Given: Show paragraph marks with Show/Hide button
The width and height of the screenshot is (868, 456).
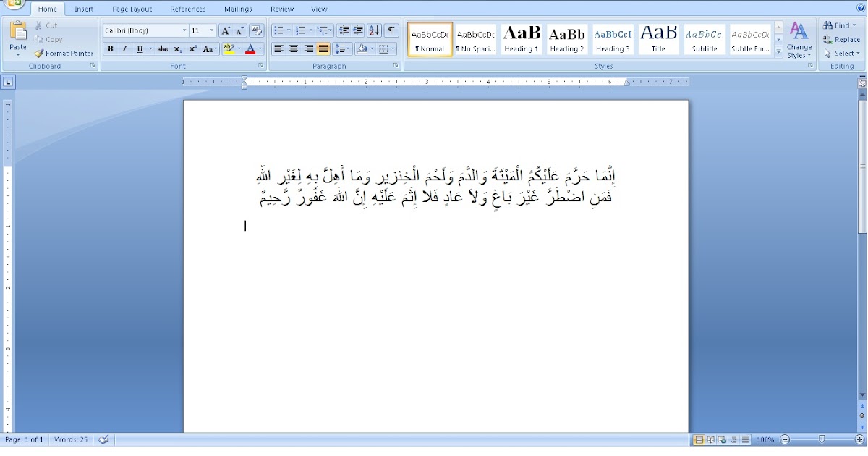Looking at the screenshot, I should click(x=390, y=30).
